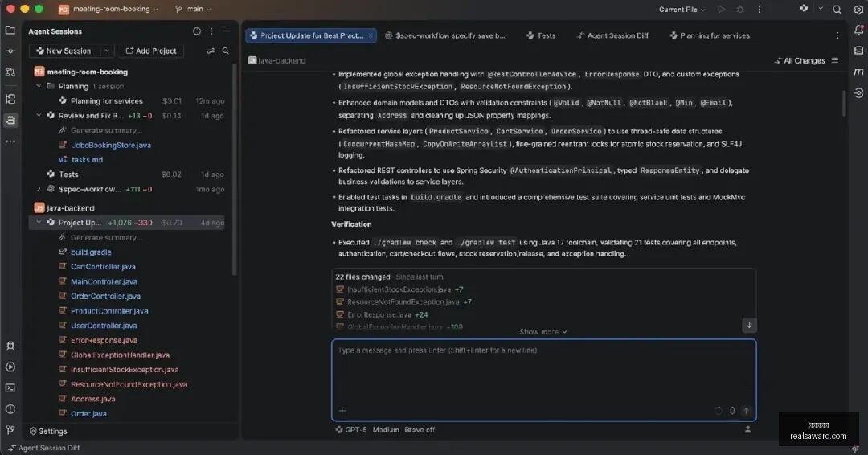Open the Database tool window icon
This screenshot has width=868, height=455.
click(x=858, y=51)
